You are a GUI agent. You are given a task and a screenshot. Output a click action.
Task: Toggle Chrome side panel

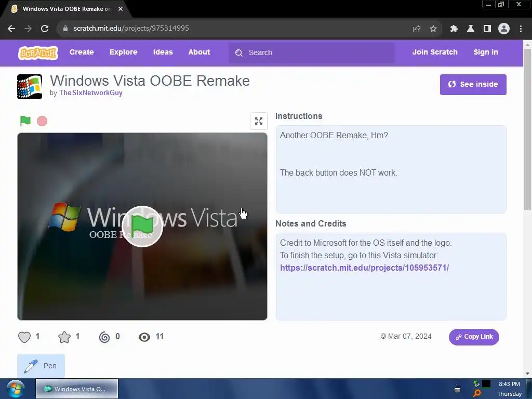(x=487, y=29)
